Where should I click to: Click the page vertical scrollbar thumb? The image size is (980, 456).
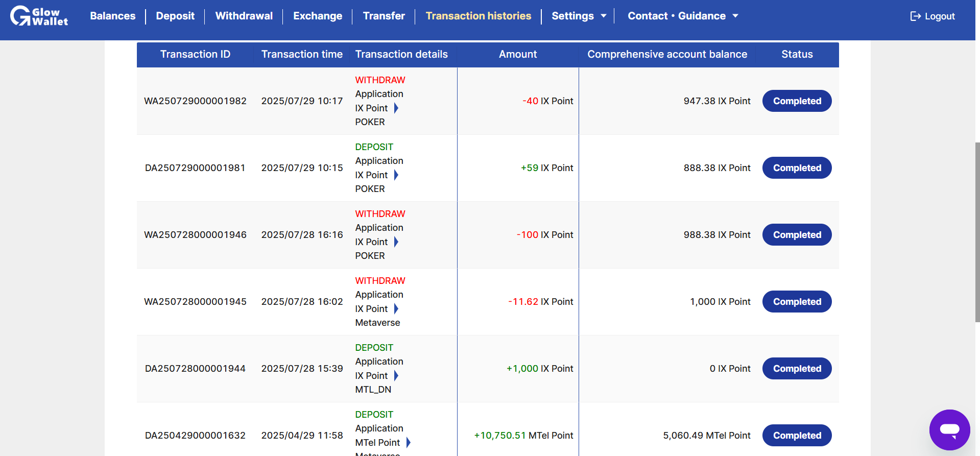click(x=977, y=232)
